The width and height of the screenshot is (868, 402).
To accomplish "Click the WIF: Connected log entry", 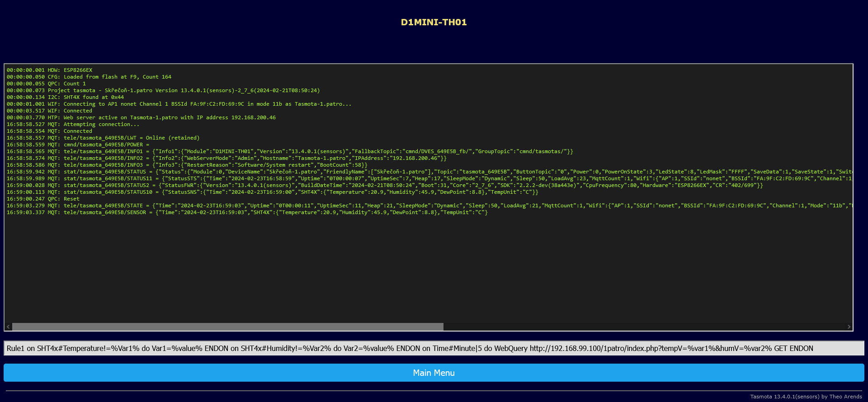I will click(x=50, y=111).
